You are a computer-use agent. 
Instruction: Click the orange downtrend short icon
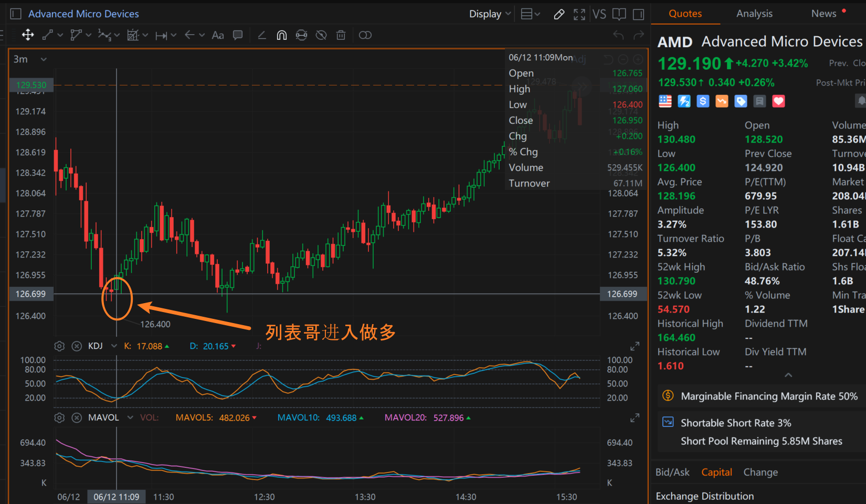(x=722, y=101)
